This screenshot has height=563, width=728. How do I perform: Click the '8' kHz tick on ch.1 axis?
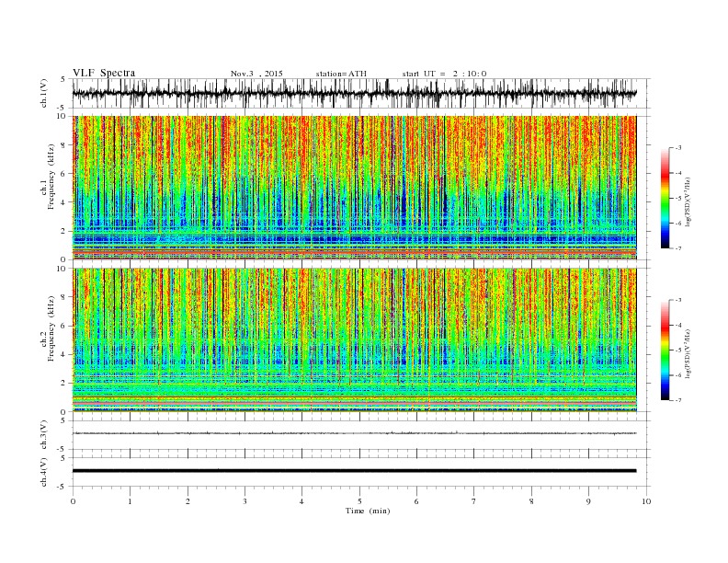point(64,145)
